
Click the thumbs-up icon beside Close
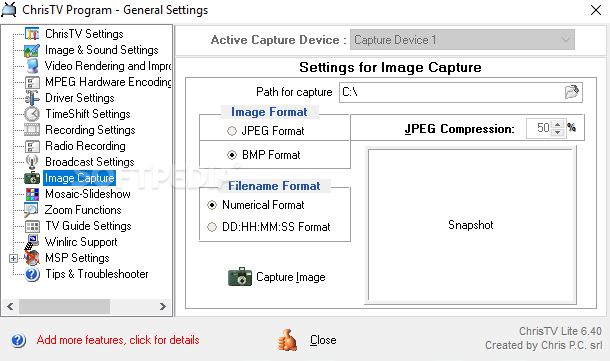tap(287, 340)
